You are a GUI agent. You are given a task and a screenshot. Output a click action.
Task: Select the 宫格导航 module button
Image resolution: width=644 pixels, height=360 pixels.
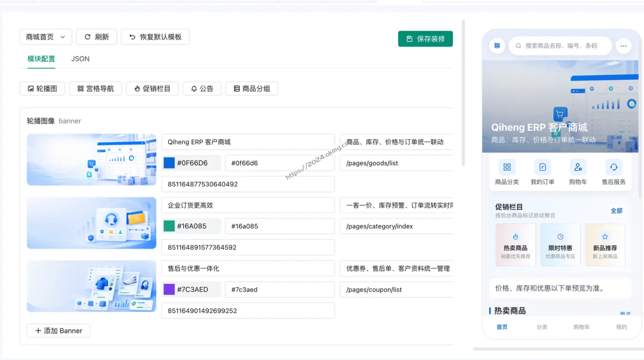(x=96, y=89)
